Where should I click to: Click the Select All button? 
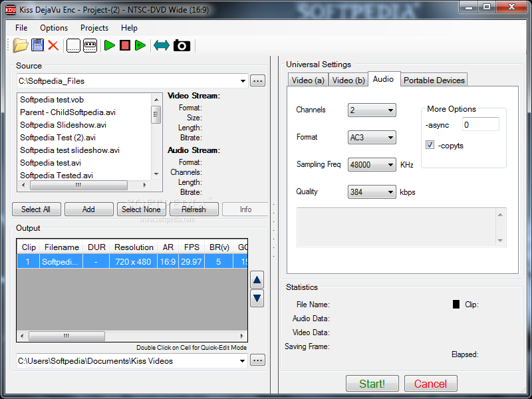pyautogui.click(x=36, y=209)
